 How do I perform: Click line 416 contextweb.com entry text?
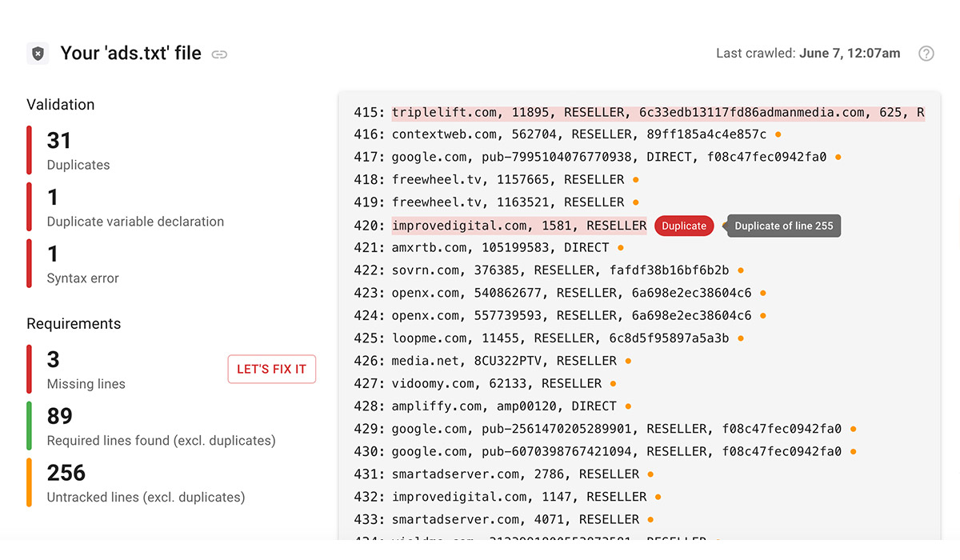click(578, 134)
